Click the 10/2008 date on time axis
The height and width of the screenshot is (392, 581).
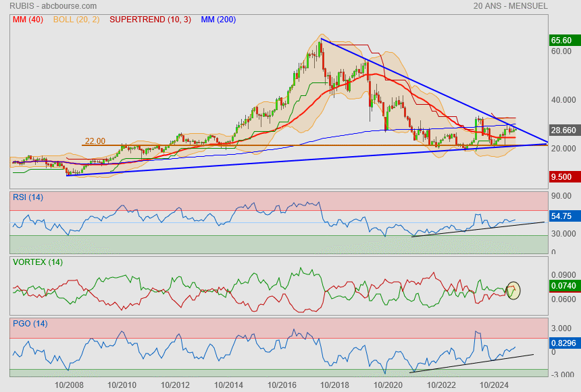(x=69, y=385)
